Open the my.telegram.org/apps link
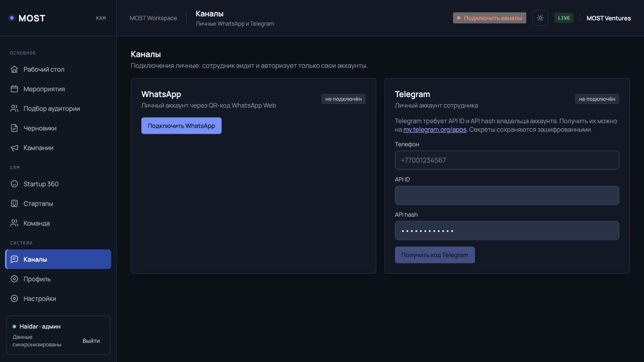The height and width of the screenshot is (362, 644). click(x=435, y=130)
